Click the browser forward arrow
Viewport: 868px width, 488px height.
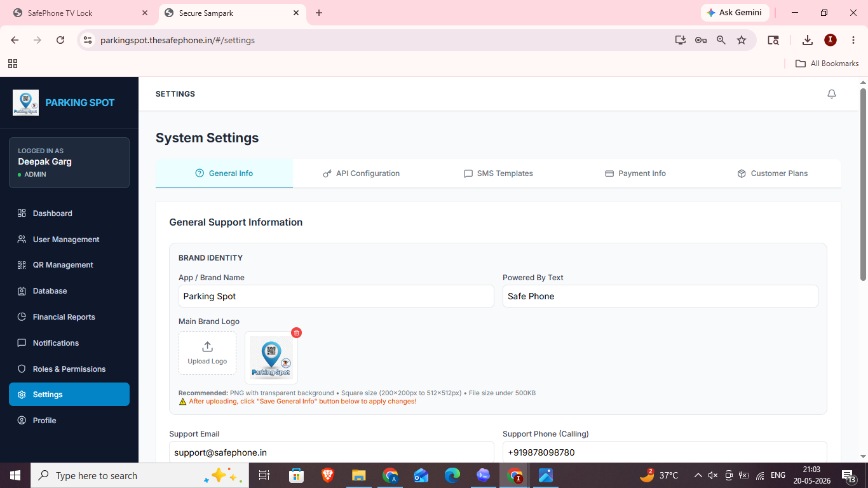click(37, 40)
